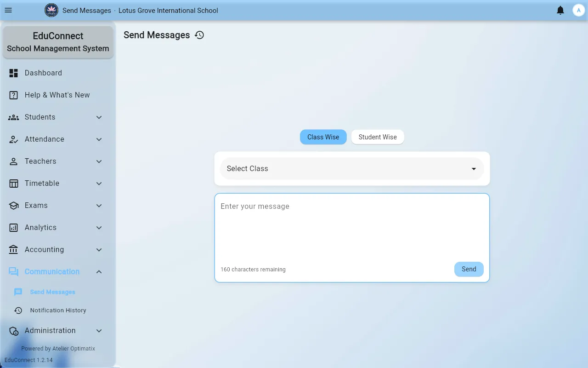Open Send Messages submenu item
The image size is (588, 368).
(58, 292)
